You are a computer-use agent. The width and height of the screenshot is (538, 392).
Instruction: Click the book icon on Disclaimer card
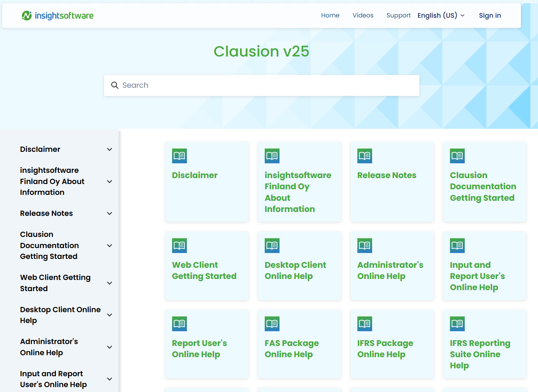(179, 156)
